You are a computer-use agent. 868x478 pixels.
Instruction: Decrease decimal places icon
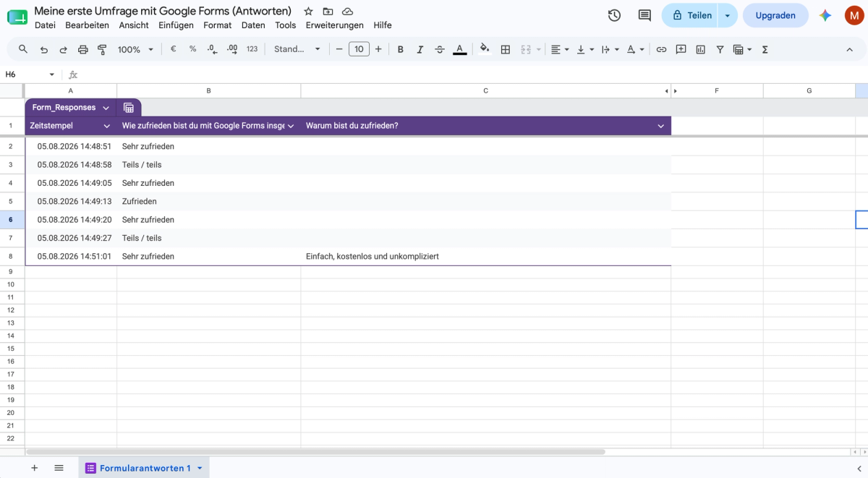(212, 49)
